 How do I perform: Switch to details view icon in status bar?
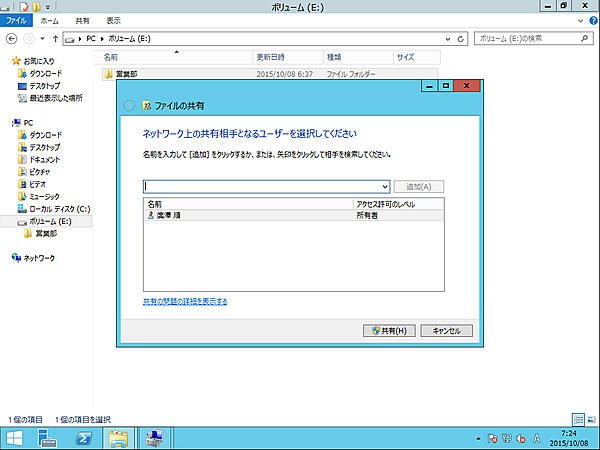click(x=578, y=420)
